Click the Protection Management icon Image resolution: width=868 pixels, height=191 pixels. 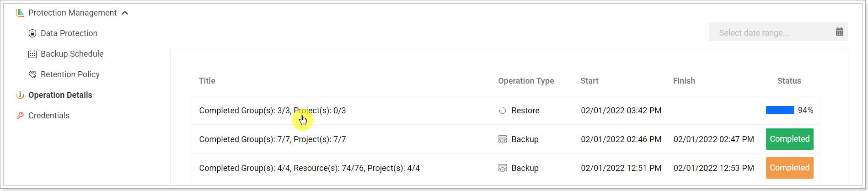pyautogui.click(x=20, y=13)
